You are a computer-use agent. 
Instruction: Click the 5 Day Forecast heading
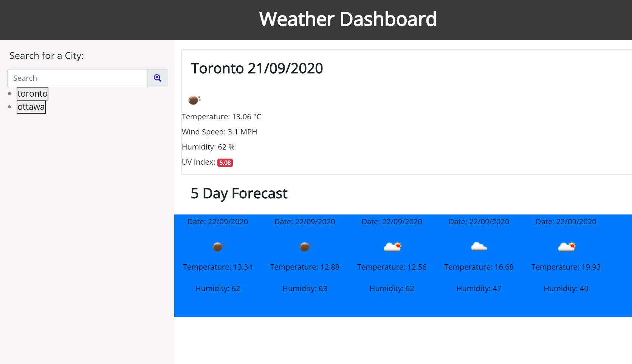[239, 193]
